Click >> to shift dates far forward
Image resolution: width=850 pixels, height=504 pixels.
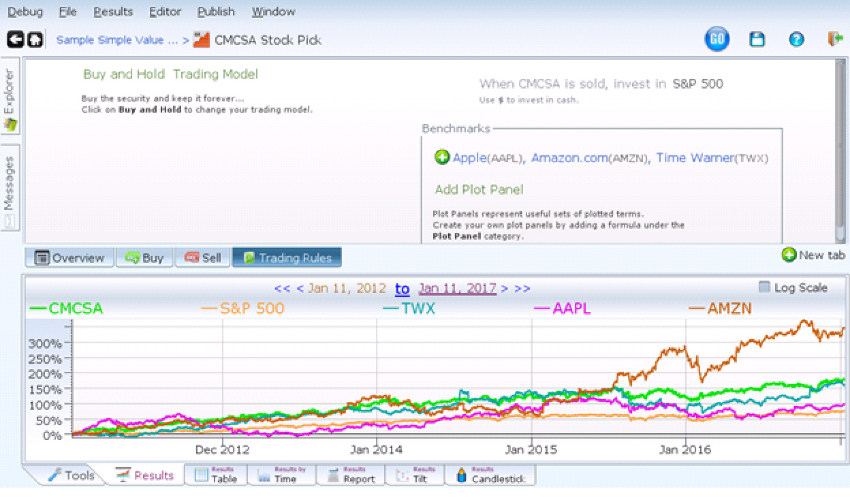point(522,288)
